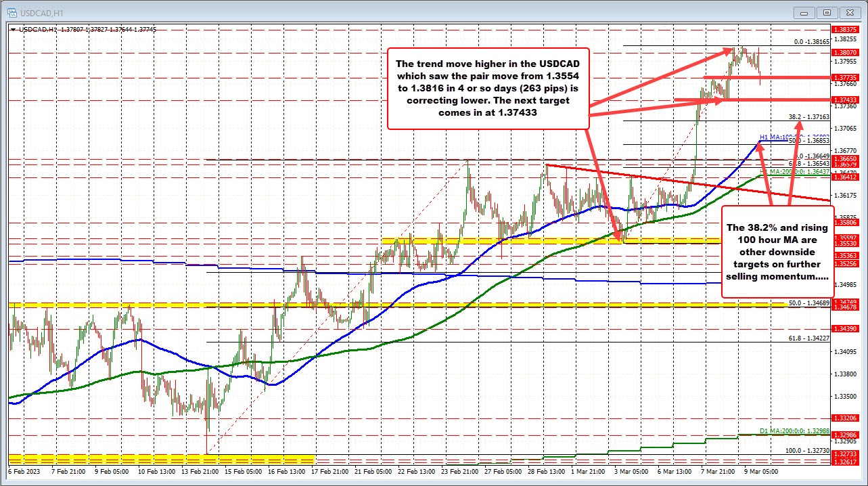Viewport: 868px width, 486px height.
Task: Click the H1 MA:200 green label
Action: (x=795, y=173)
